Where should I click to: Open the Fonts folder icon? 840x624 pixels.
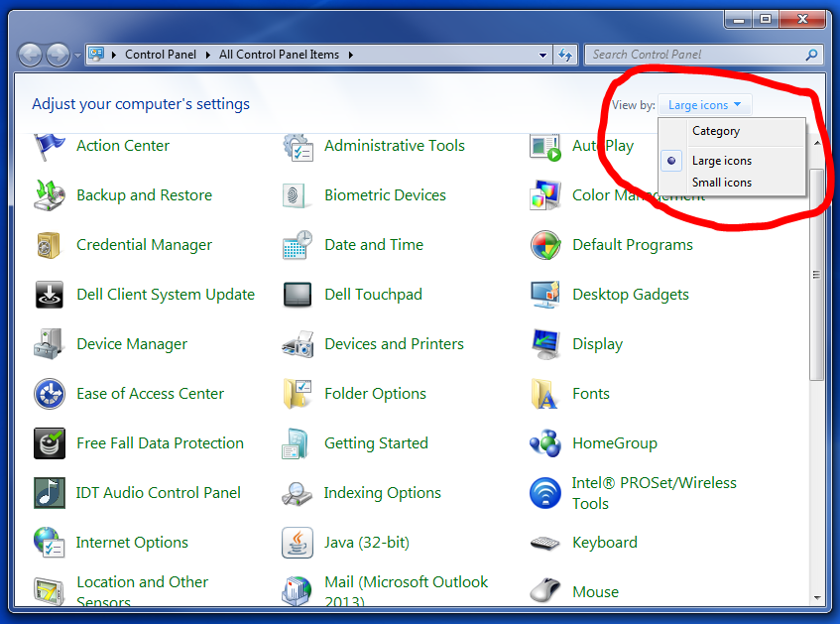(x=544, y=394)
